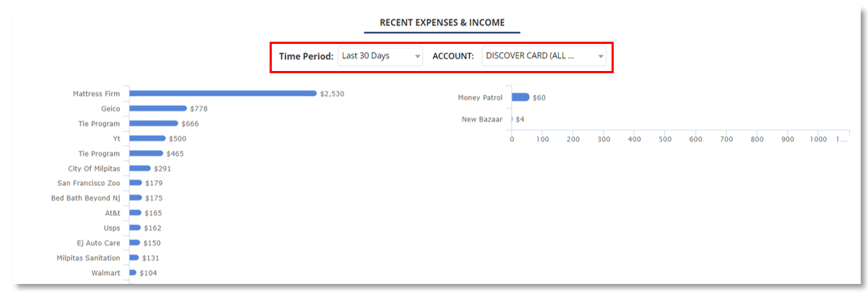Click the $291 value

[163, 168]
